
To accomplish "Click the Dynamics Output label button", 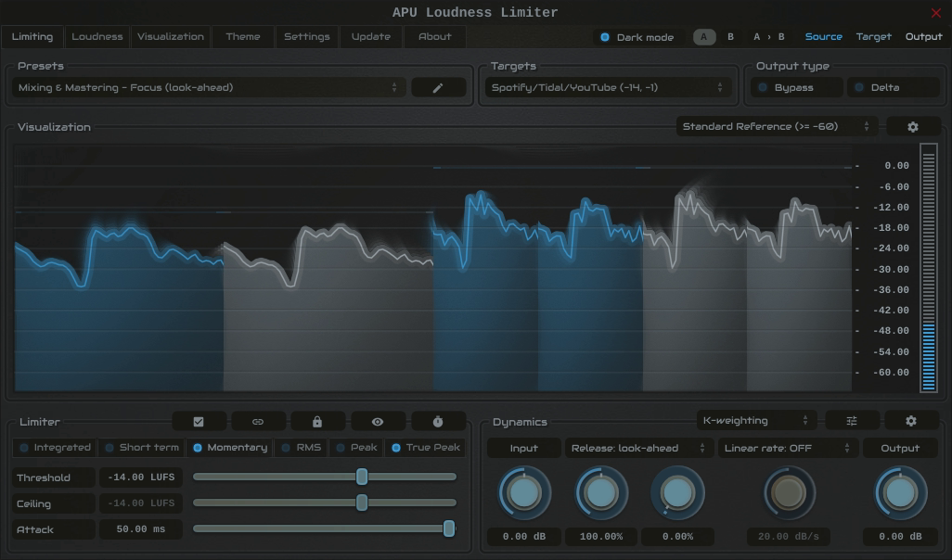I will pyautogui.click(x=900, y=449).
